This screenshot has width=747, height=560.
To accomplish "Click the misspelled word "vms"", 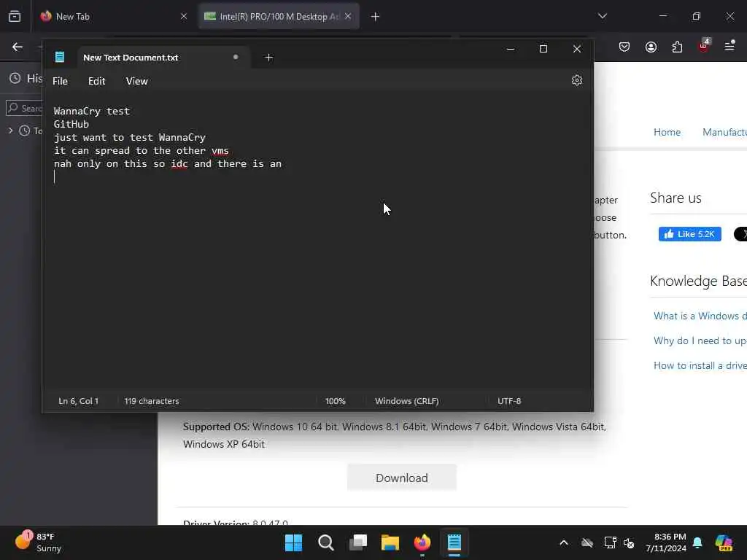I will pyautogui.click(x=220, y=150).
